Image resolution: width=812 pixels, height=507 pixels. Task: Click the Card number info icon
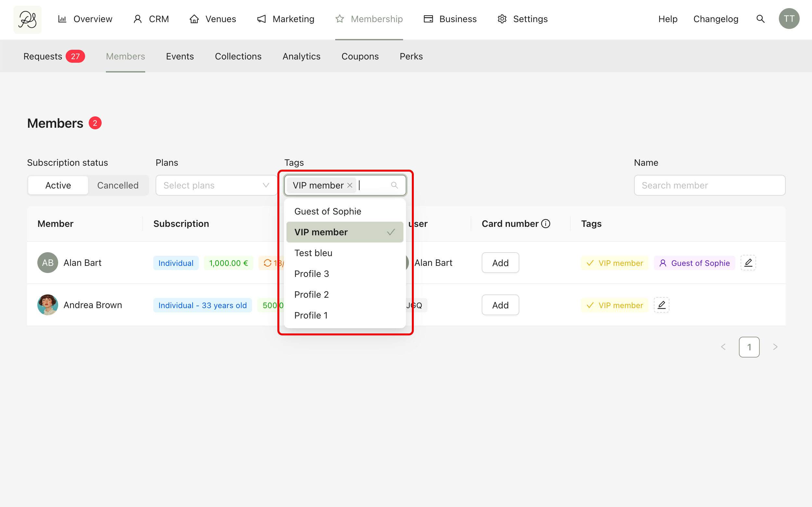pyautogui.click(x=546, y=224)
